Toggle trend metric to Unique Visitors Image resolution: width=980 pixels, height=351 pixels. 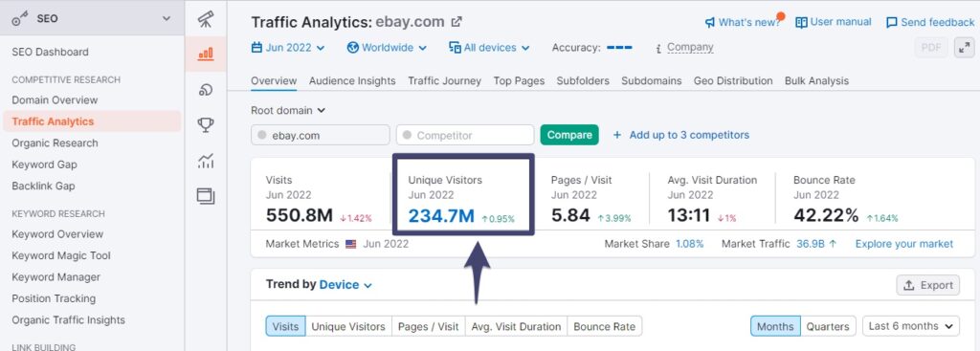(348, 327)
